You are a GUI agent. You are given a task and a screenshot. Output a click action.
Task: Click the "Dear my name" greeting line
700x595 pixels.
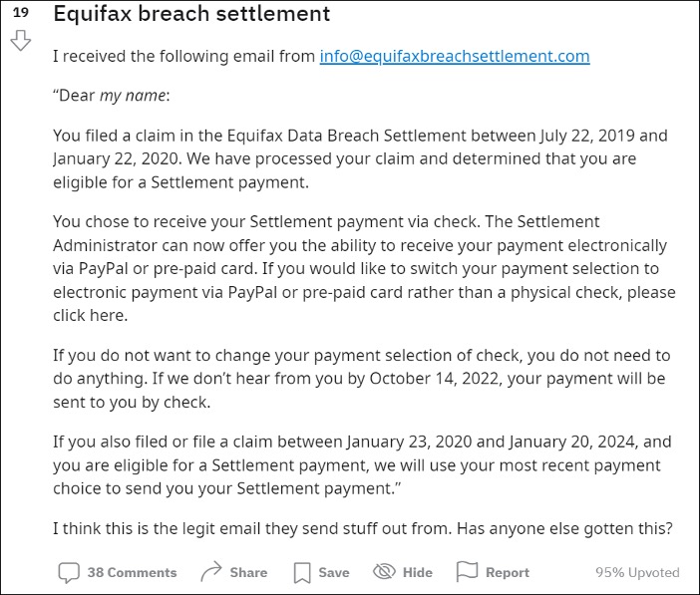[112, 96]
